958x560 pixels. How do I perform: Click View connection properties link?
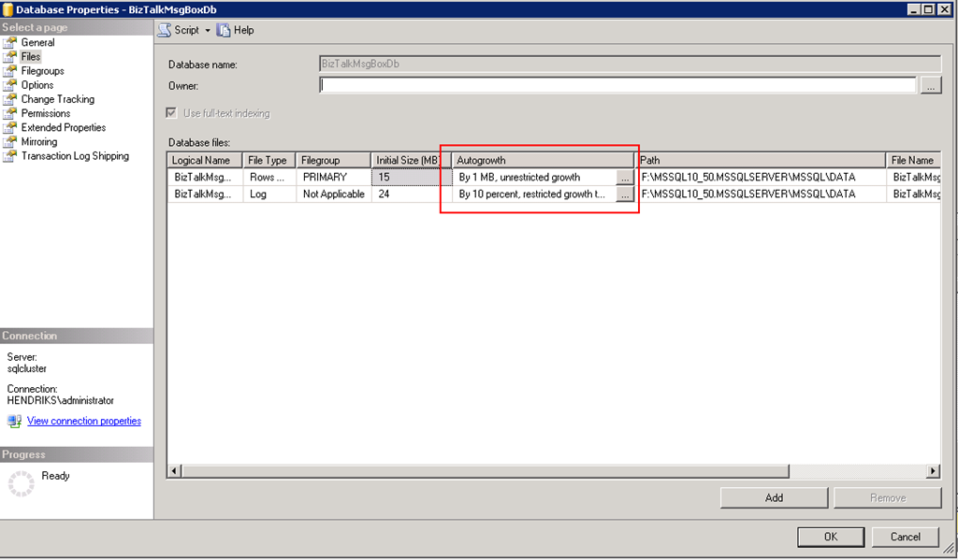tap(84, 421)
